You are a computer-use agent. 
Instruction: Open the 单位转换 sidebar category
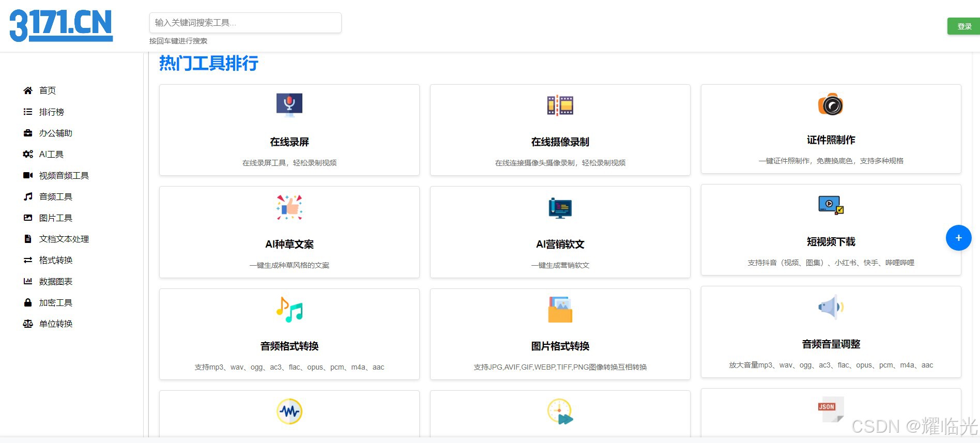(56, 324)
